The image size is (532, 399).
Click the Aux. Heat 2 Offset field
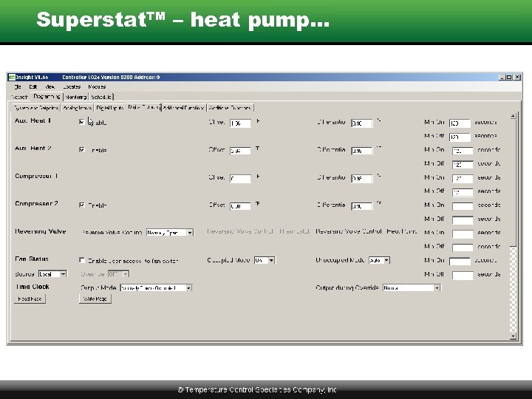[240, 151]
